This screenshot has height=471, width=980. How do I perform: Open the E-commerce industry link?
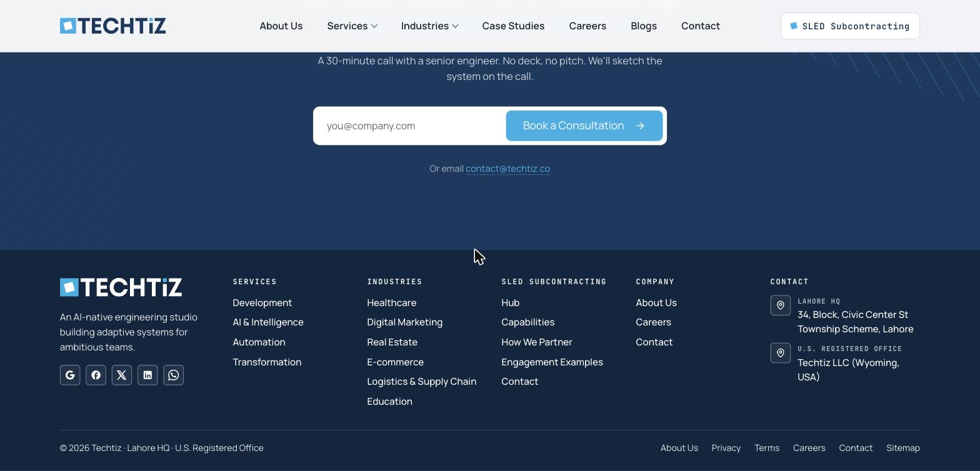396,362
